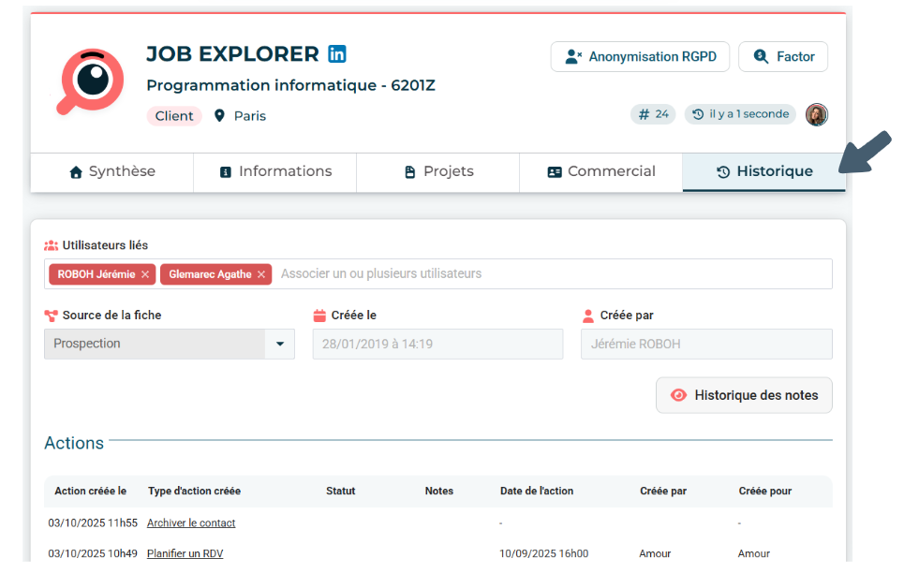
Task: Open the 'Planifier un RDV' action link
Action: pos(185,553)
